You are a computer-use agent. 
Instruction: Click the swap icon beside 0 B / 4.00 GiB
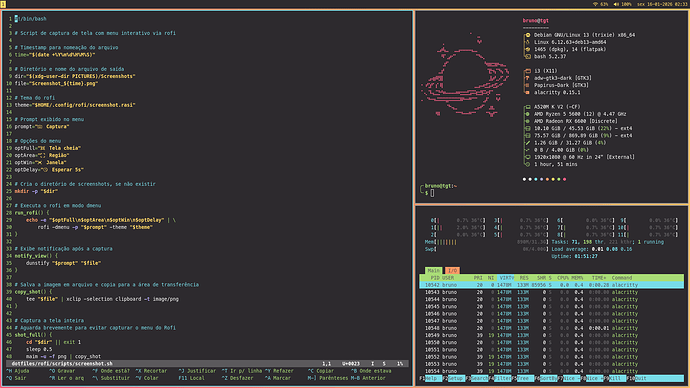528,150
